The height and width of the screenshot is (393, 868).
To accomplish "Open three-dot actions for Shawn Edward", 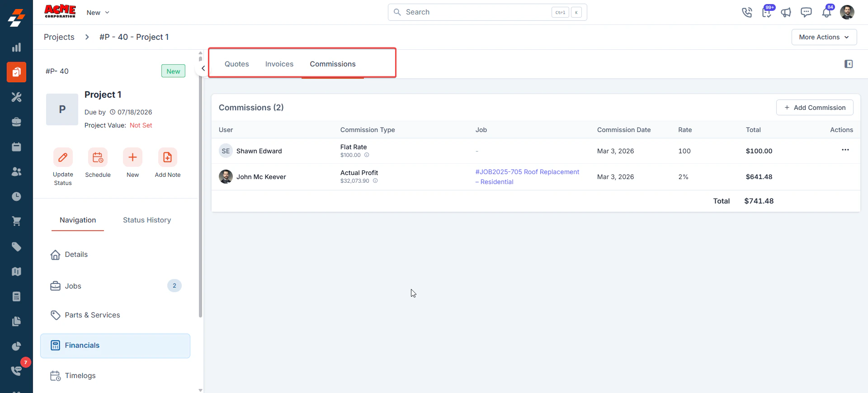I will pos(845,150).
